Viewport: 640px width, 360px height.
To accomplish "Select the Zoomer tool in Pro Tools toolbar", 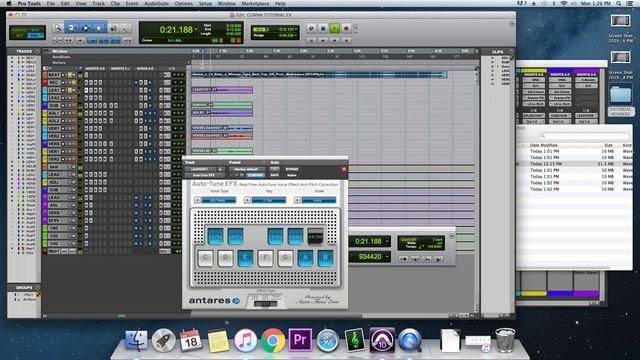I will pyautogui.click(x=58, y=28).
